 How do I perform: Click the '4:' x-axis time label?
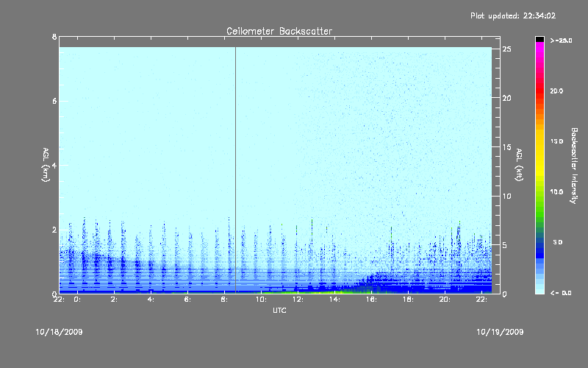pos(151,300)
